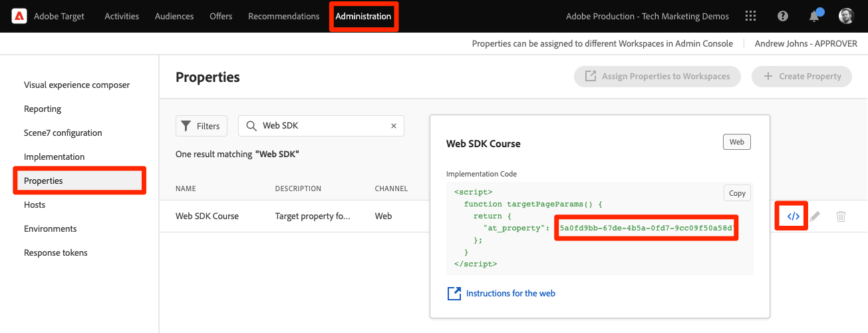Click the 'One result matching' text
Image resolution: width=868 pixels, height=333 pixels.
[x=237, y=154]
